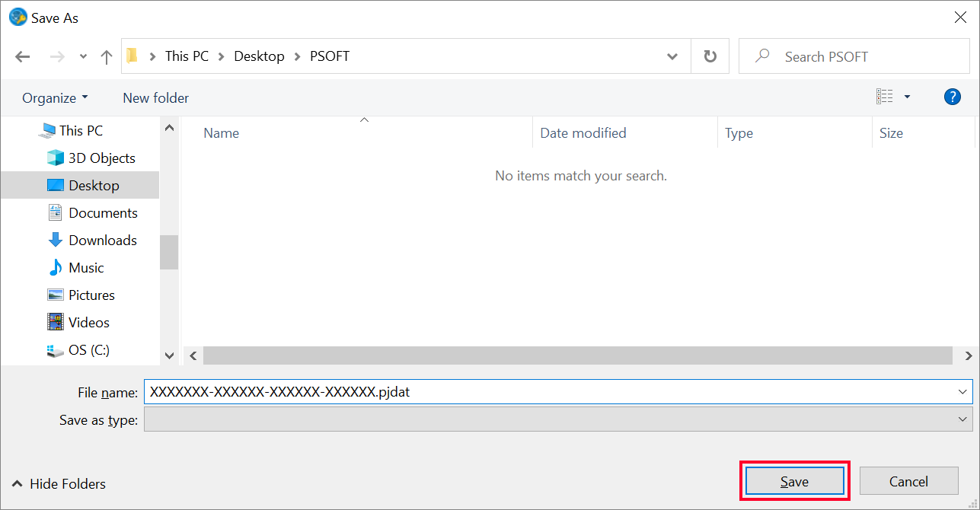This screenshot has height=510, width=980.
Task: Click the Up one level arrow
Action: tap(107, 56)
